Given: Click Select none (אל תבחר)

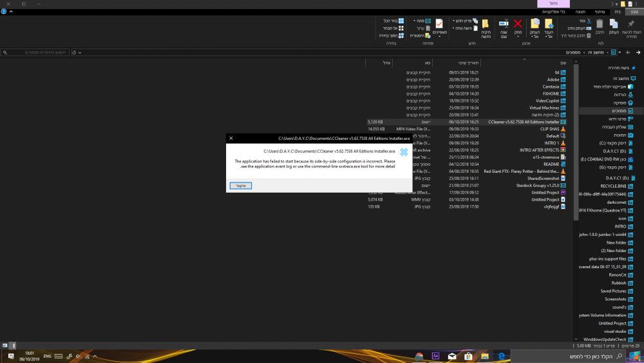Looking at the screenshot, I should (x=393, y=28).
